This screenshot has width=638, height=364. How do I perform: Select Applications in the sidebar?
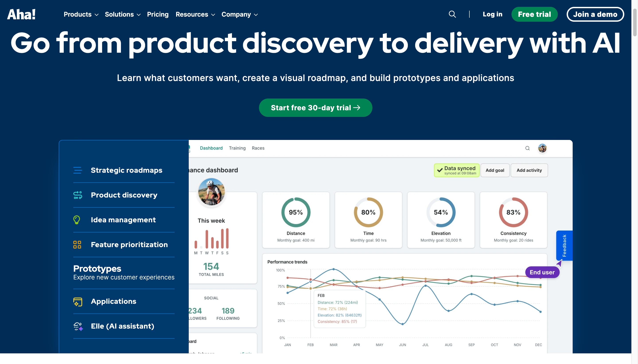pyautogui.click(x=124, y=302)
